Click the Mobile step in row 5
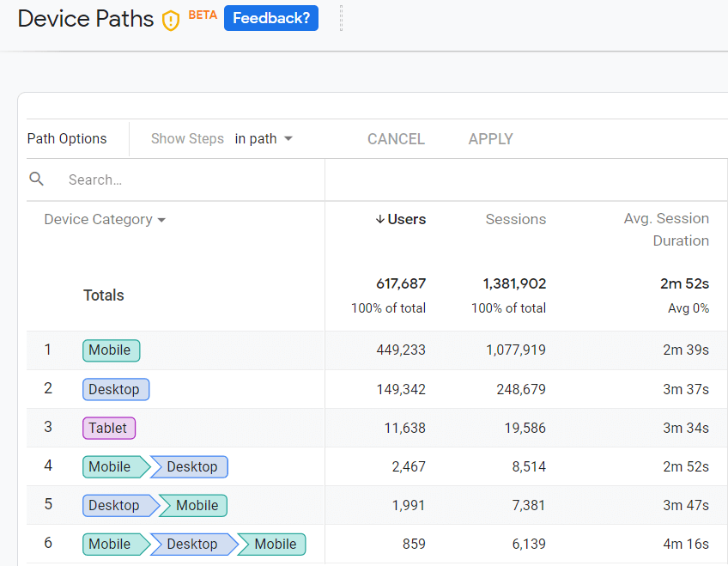 point(197,506)
